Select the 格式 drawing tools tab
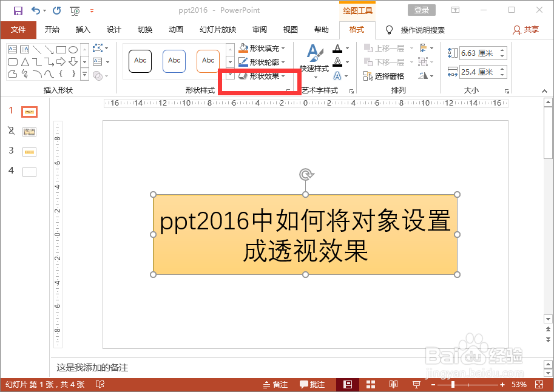Viewport: 554px width, 392px height. (357, 30)
